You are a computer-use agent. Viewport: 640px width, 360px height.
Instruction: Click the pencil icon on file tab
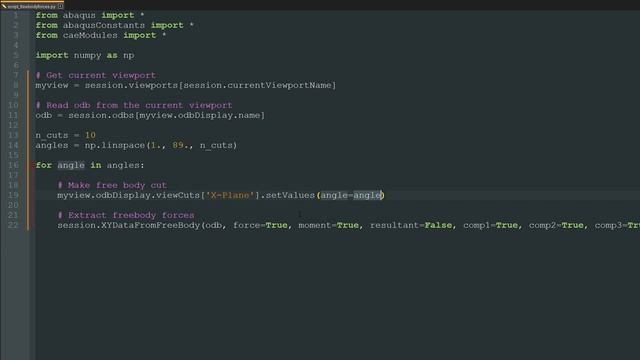(4, 6)
